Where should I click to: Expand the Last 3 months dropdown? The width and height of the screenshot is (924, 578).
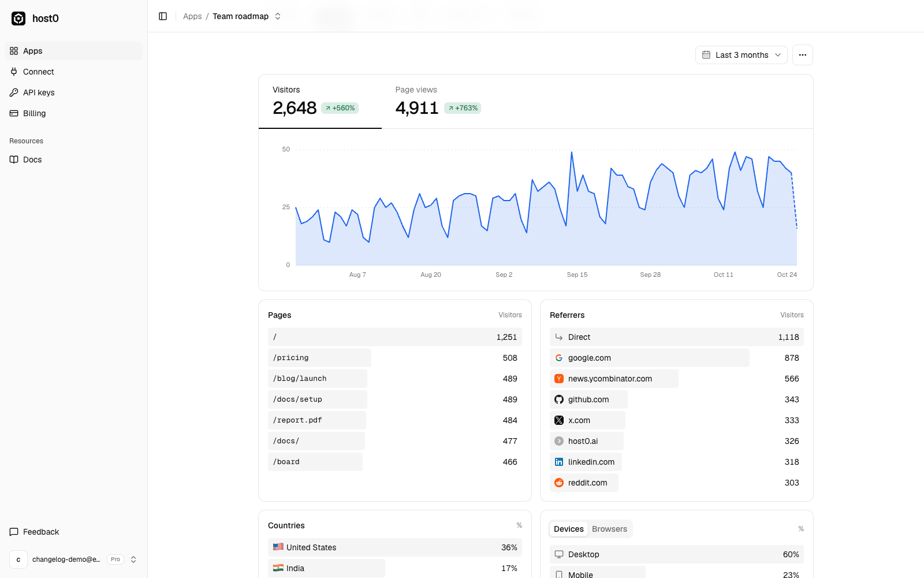pos(742,55)
